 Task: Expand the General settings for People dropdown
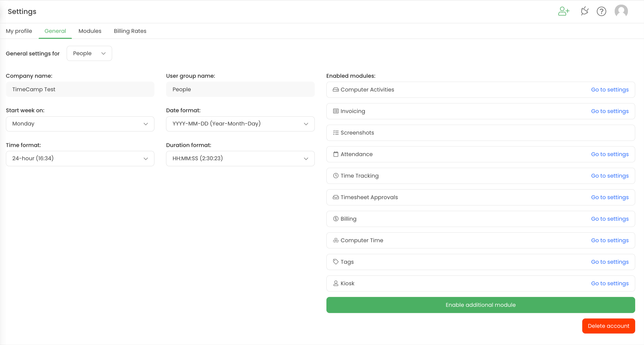point(89,53)
